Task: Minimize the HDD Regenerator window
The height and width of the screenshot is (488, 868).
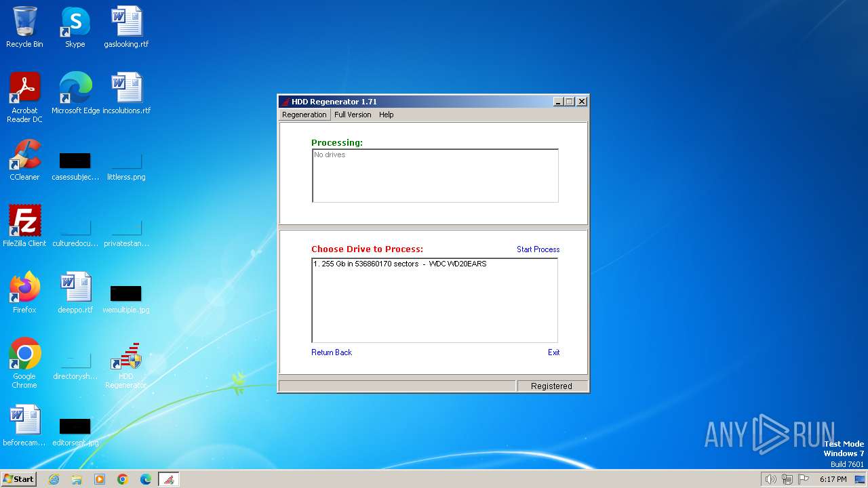Action: point(558,102)
